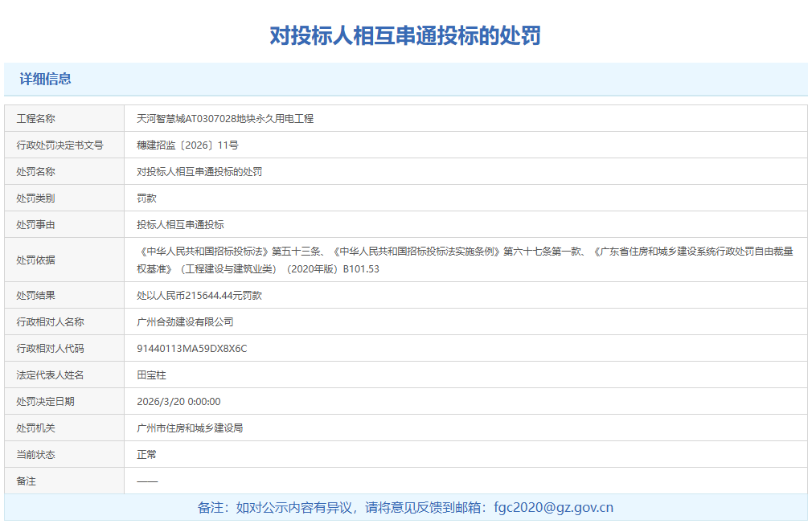
Task: Click the authority 广州市住房和城乡建设局
Action: (x=190, y=428)
